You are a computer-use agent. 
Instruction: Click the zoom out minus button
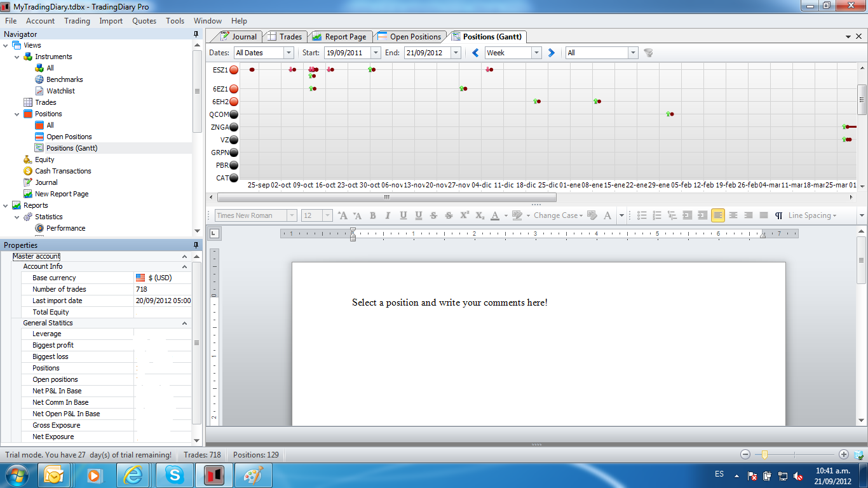745,454
